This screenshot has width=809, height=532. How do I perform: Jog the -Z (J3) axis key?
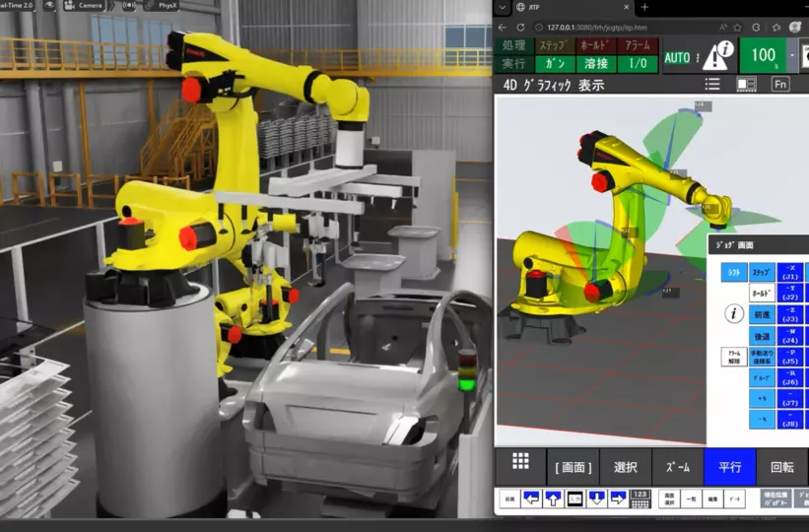(x=790, y=314)
